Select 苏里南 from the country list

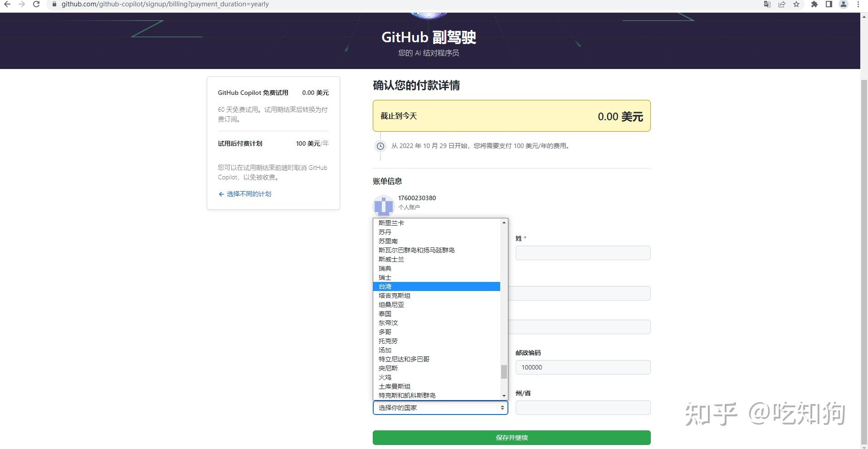(437, 241)
